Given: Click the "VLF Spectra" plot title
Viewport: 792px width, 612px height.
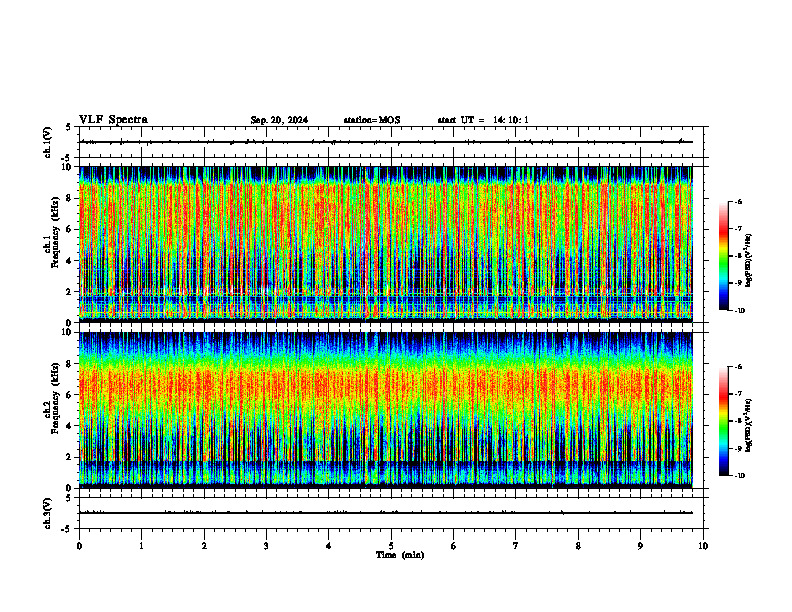Looking at the screenshot, I should (113, 120).
